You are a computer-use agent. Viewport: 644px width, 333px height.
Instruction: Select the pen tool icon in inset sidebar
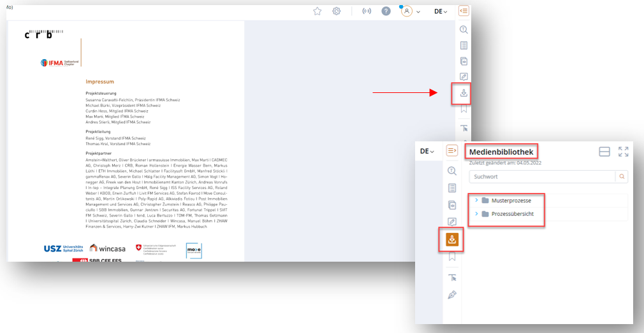[452, 295]
